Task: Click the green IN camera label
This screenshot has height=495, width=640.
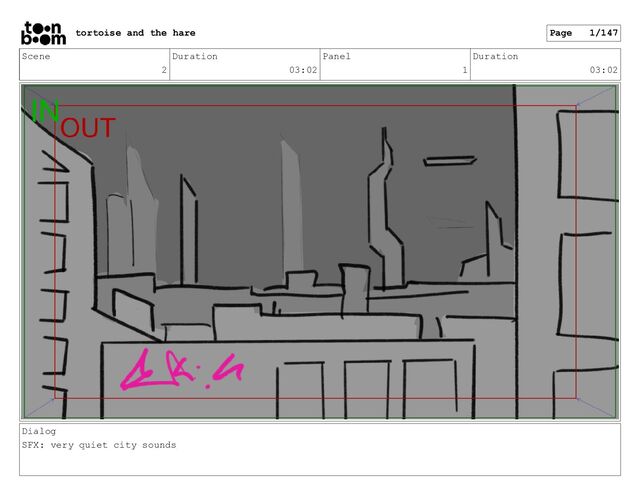Action: (45, 111)
